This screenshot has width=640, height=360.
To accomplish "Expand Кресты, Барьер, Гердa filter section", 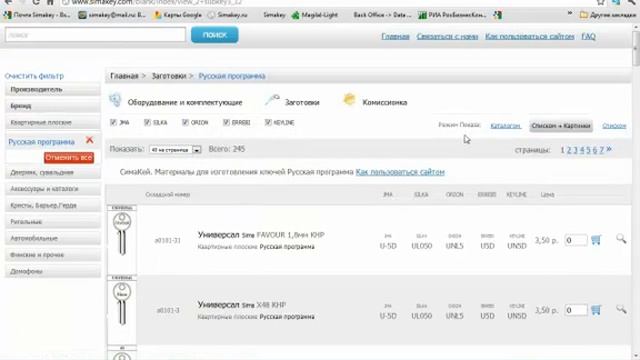I will (53, 205).
